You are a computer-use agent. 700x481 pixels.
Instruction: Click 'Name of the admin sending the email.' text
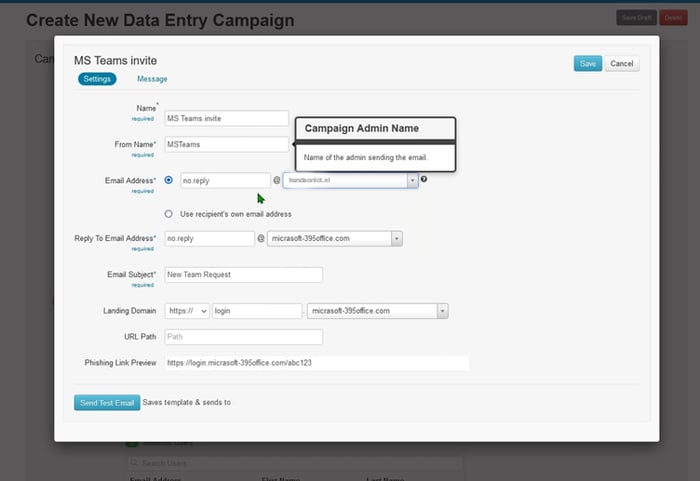tap(366, 157)
